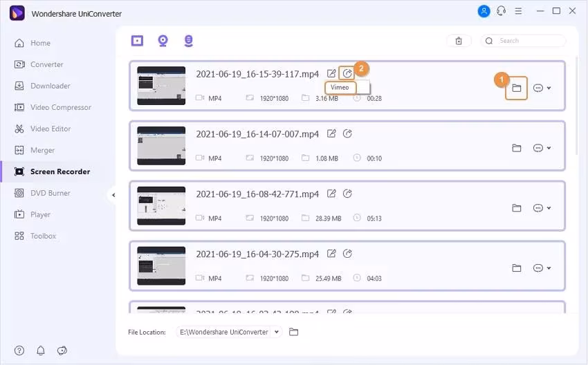Viewport: 588px width, 365px height.
Task: Expand more options for 2021-06-19_16-04-30-275.mp4
Action: [x=542, y=268]
